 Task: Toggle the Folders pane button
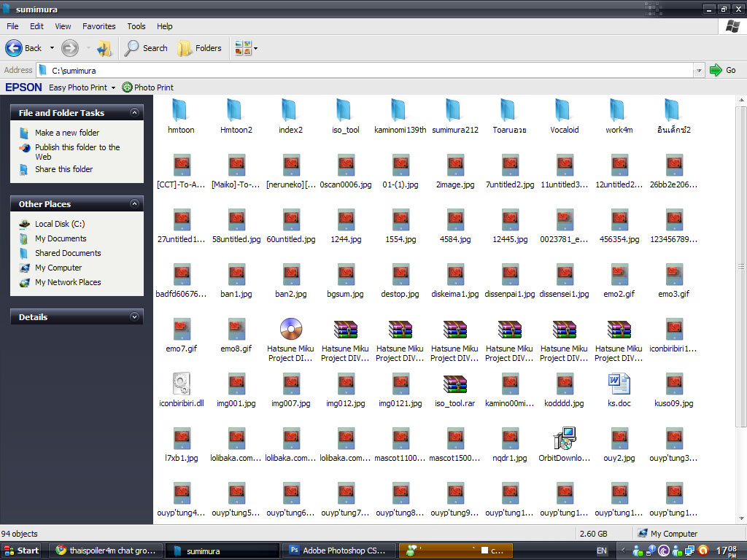(199, 48)
